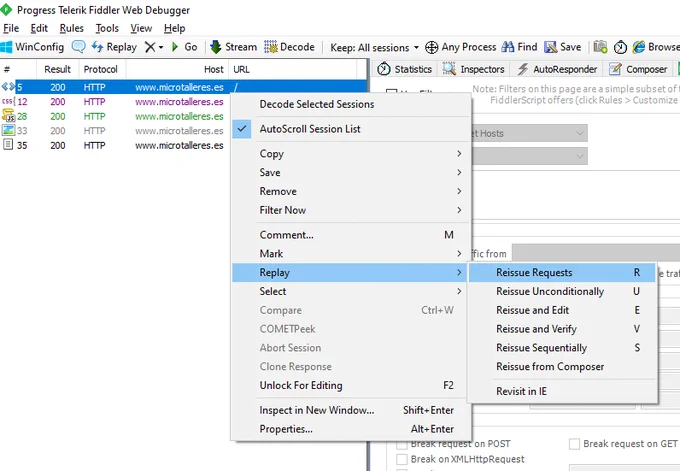Click the Fiddler app title icon
The width and height of the screenshot is (680, 471).
[6, 9]
